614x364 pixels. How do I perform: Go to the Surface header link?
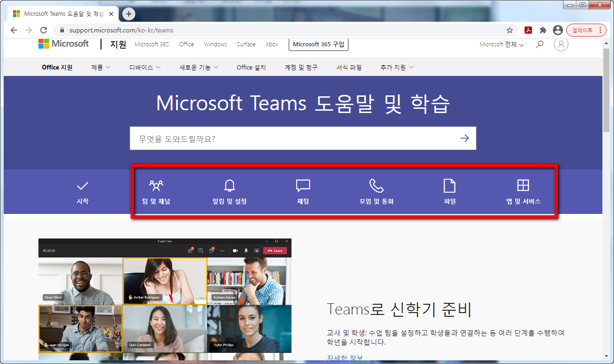(246, 44)
